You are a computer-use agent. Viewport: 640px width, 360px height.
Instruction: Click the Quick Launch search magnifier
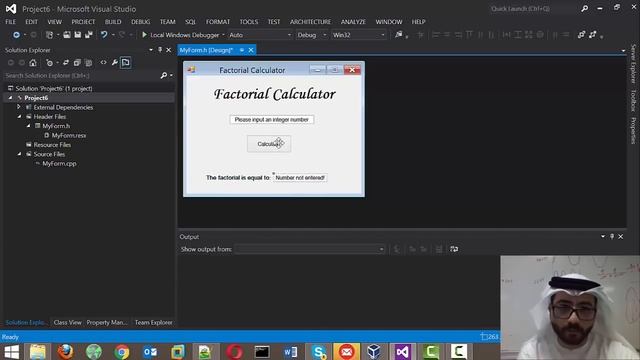[584, 9]
